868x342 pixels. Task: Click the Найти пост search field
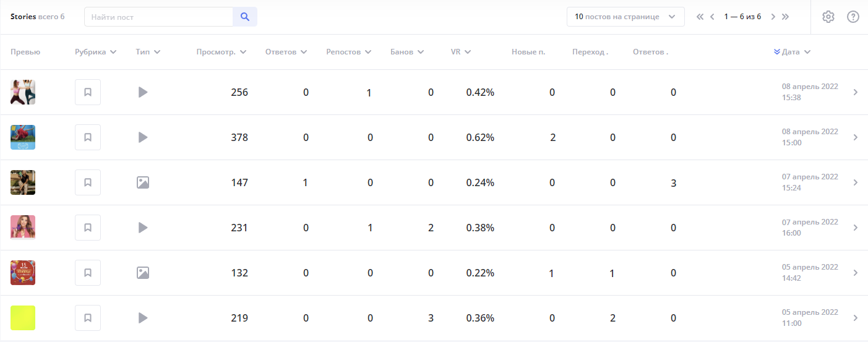pos(158,17)
